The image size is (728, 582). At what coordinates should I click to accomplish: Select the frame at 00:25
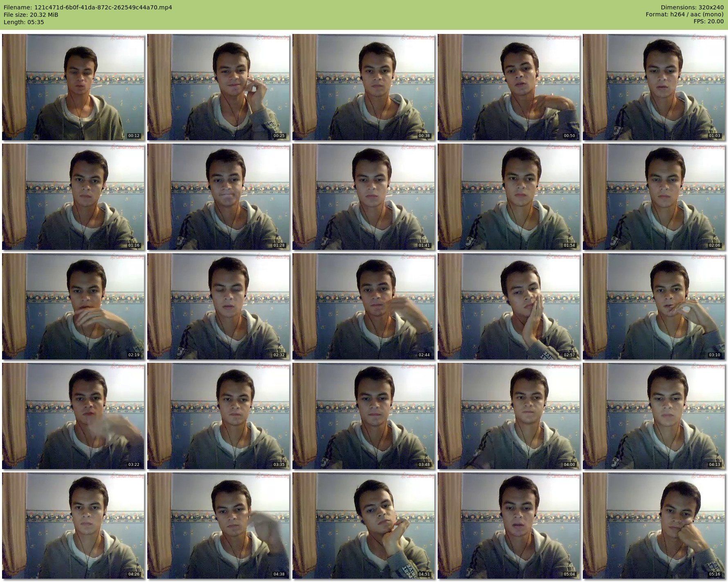218,87
